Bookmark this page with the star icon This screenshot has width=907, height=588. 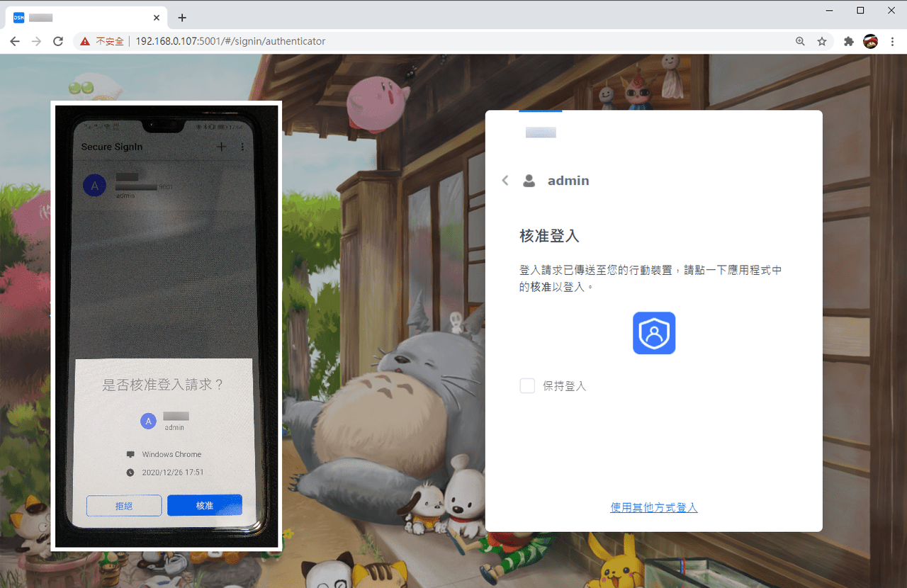click(822, 42)
